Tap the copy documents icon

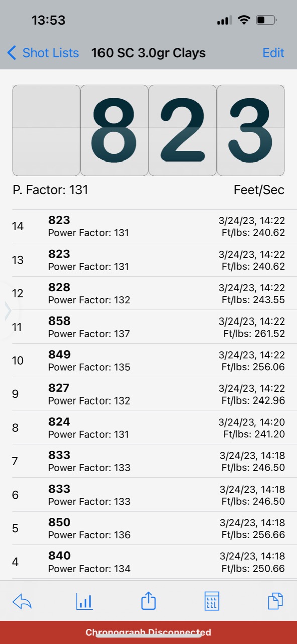coord(275,601)
